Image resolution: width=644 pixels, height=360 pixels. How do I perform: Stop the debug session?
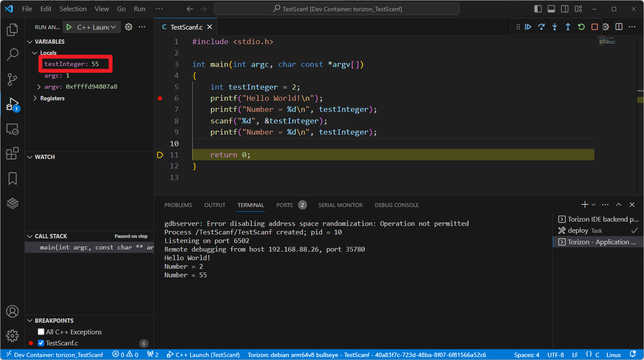pos(594,27)
